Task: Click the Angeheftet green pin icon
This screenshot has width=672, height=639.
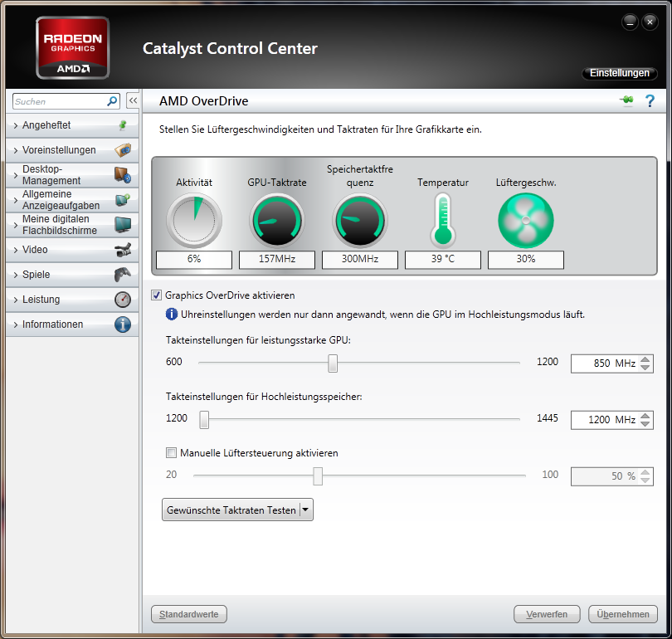Action: 123,125
